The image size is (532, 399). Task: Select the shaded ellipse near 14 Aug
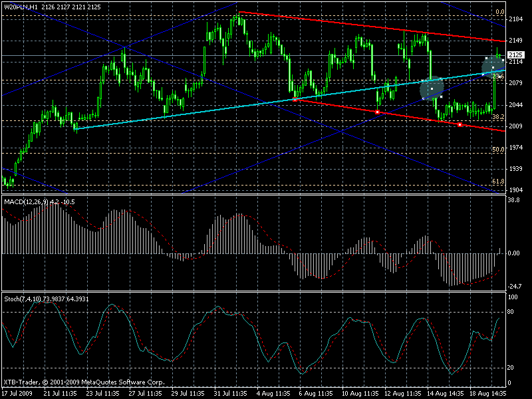[432, 89]
